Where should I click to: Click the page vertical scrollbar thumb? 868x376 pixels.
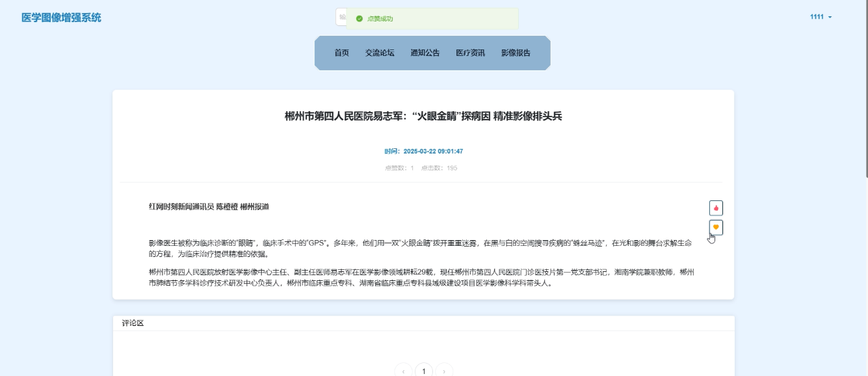(866, 88)
